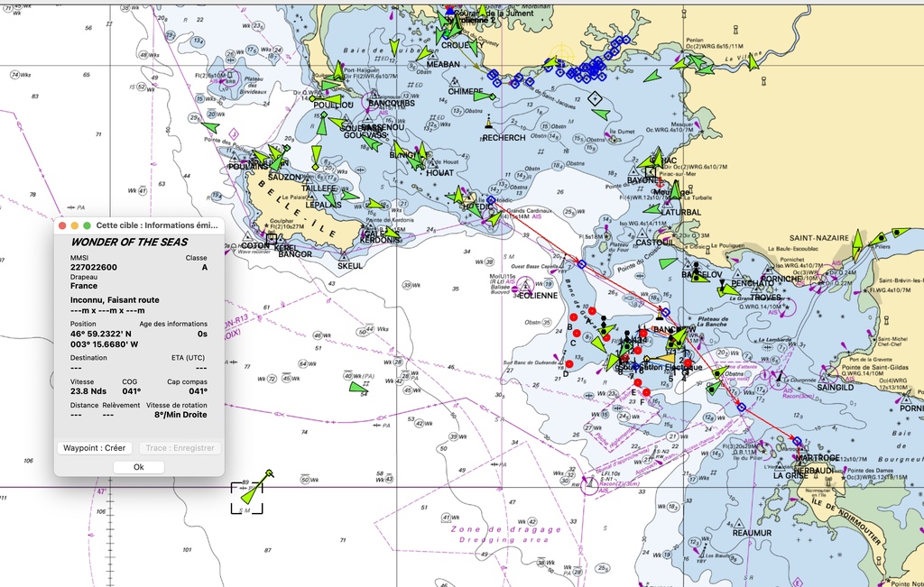Click the square waypoint marker at KEREL
Viewport: 924px width, 587px height.
271,239
